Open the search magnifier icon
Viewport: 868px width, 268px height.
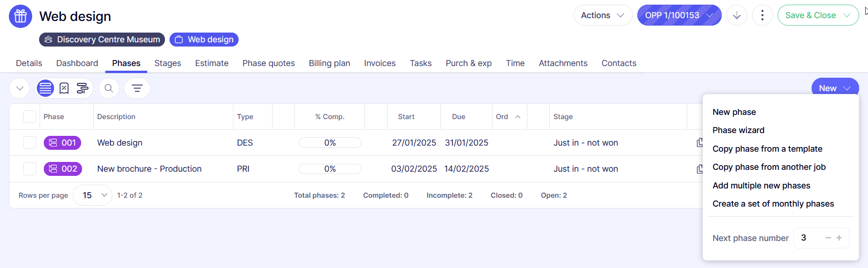coord(109,88)
